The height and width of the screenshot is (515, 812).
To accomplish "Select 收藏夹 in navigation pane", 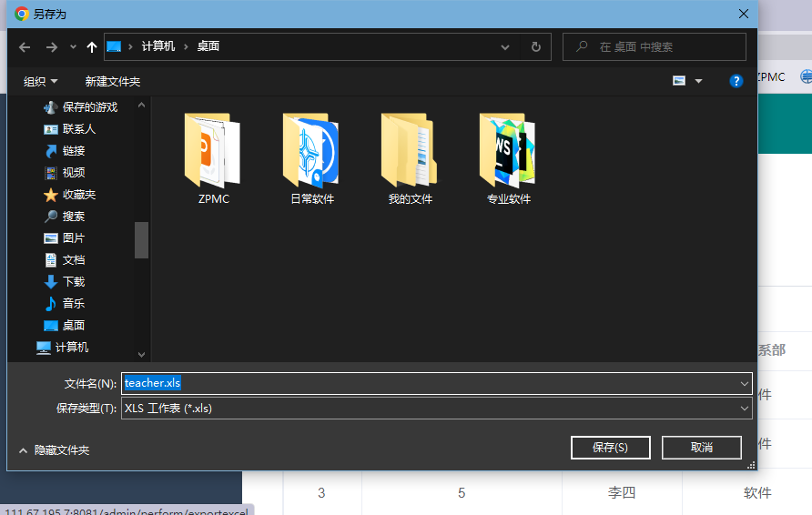I will [x=70, y=195].
